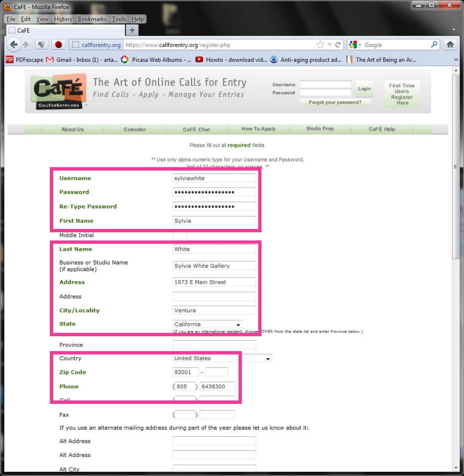Open the History menu
This screenshot has height=476, width=464.
63,19
